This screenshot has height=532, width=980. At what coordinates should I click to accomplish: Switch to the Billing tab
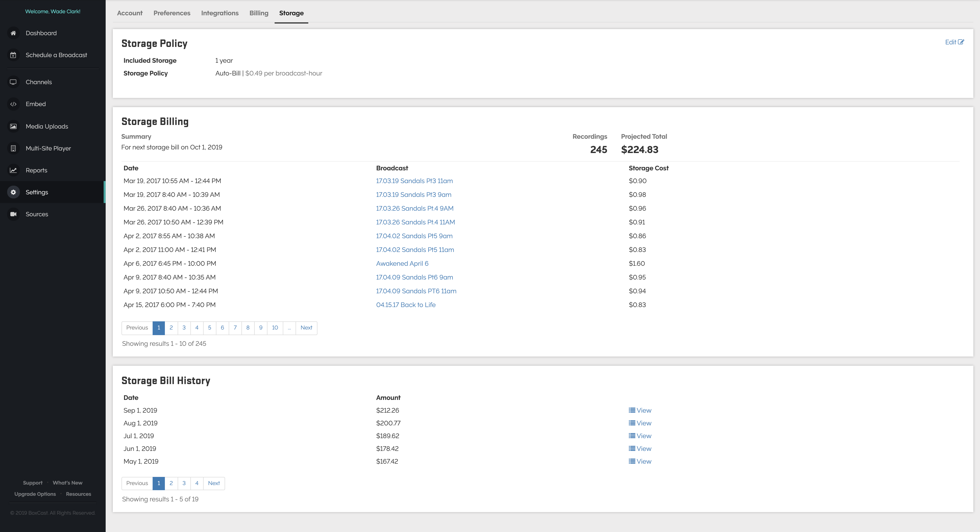pos(259,13)
